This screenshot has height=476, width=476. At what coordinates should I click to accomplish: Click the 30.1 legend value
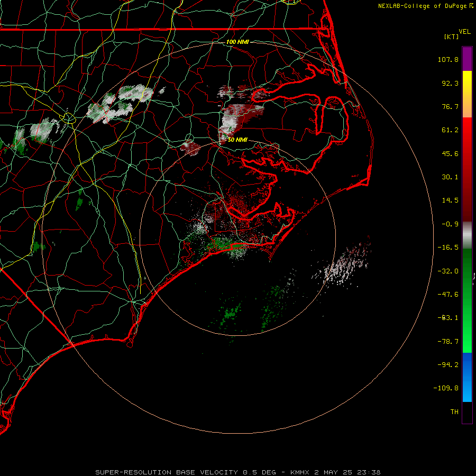coord(450,177)
